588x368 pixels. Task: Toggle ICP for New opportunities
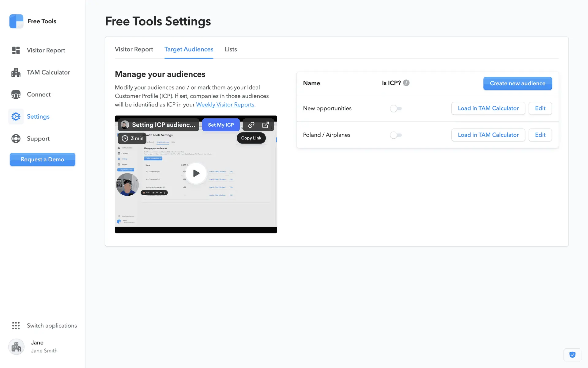tap(396, 109)
